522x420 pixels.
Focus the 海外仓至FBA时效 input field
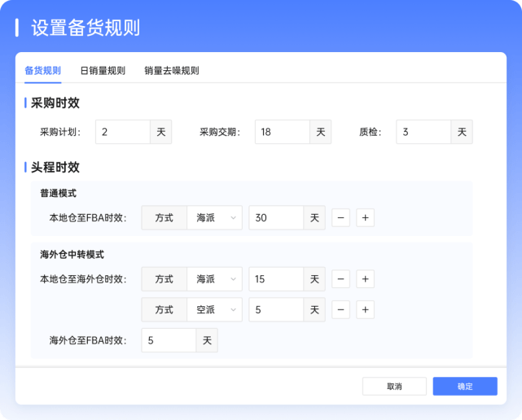169,340
